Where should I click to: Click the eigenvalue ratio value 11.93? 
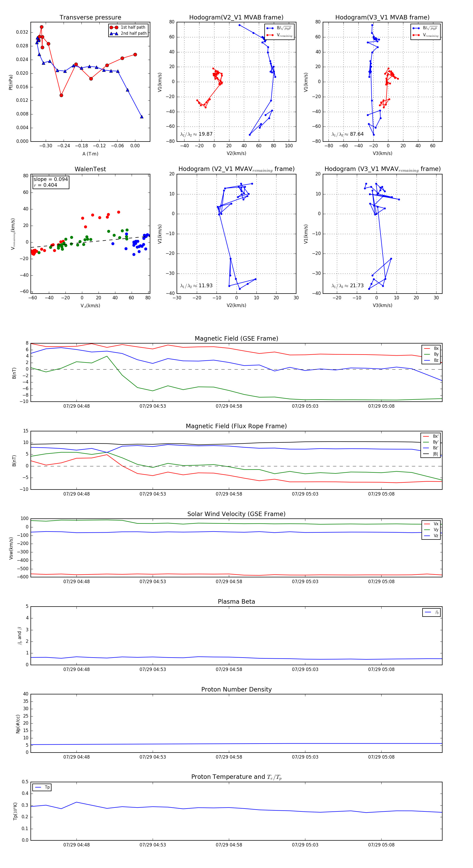[205, 286]
